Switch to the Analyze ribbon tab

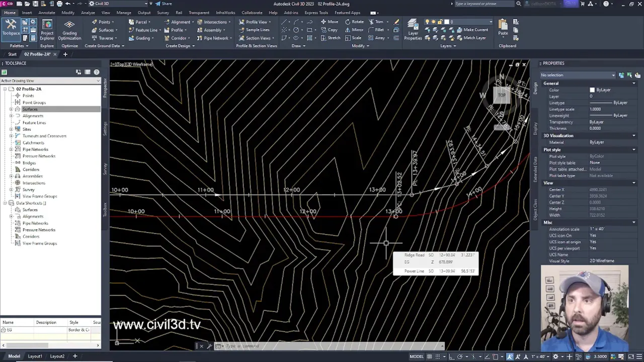coord(88,13)
